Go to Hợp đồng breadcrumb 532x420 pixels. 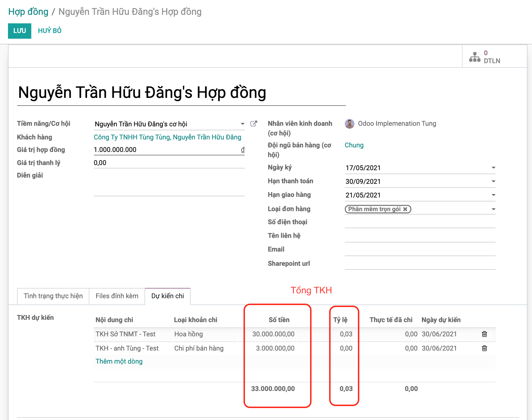tap(28, 12)
